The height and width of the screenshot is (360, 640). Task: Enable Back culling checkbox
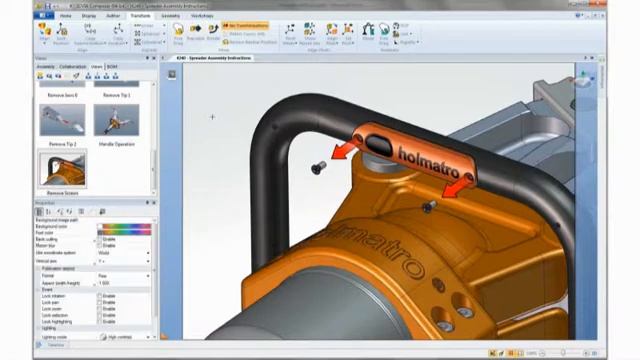pyautogui.click(x=100, y=239)
